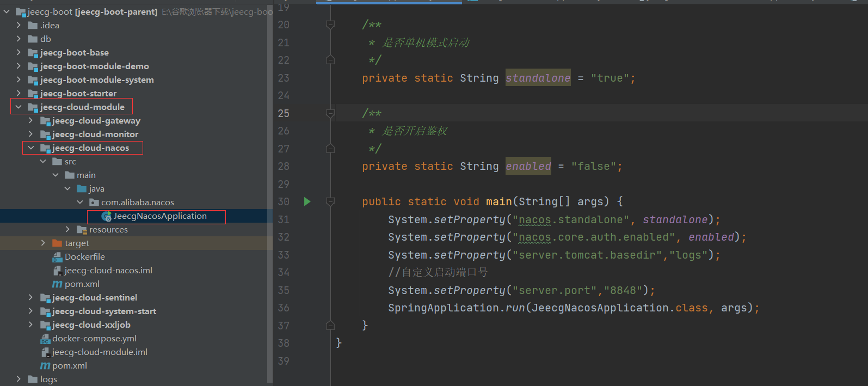This screenshot has width=868, height=386.
Task: Click the .idea folder icon
Action: [x=33, y=25]
